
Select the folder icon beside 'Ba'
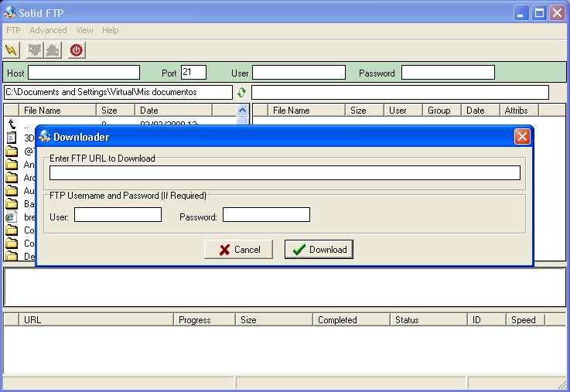click(x=12, y=203)
